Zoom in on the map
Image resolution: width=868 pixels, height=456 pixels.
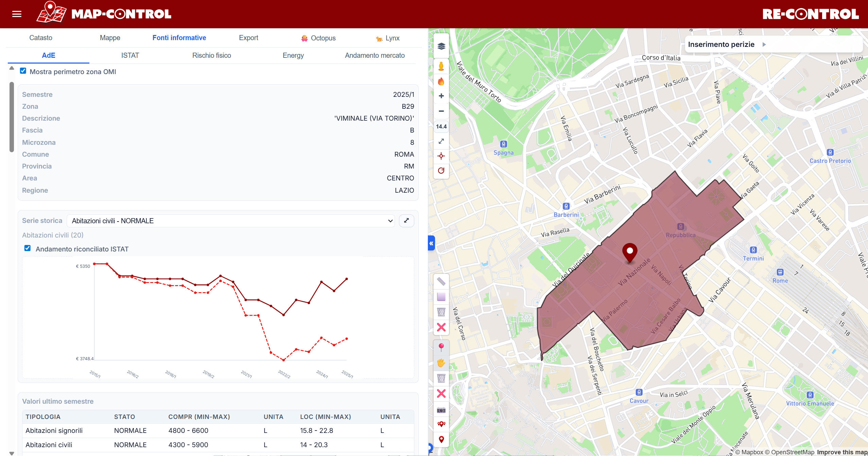coord(441,96)
